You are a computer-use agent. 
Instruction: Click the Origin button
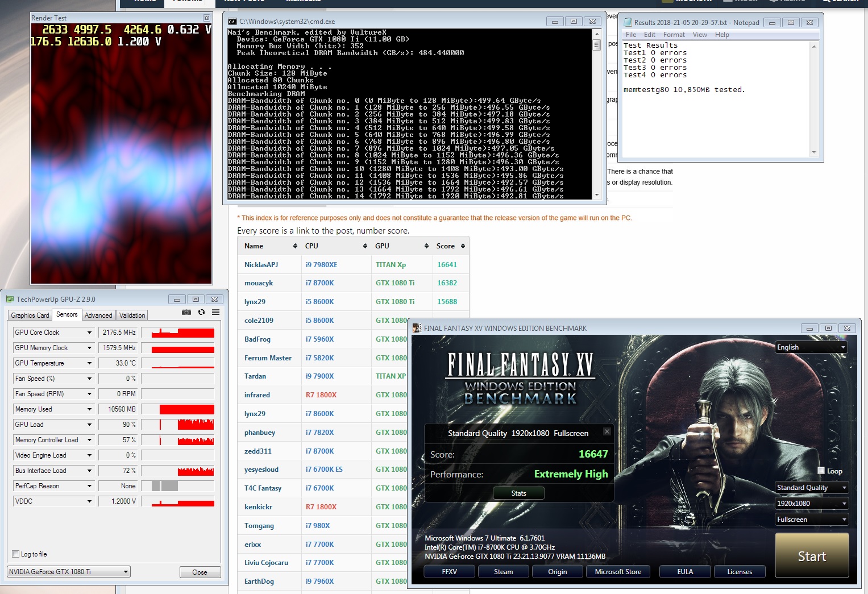557,571
